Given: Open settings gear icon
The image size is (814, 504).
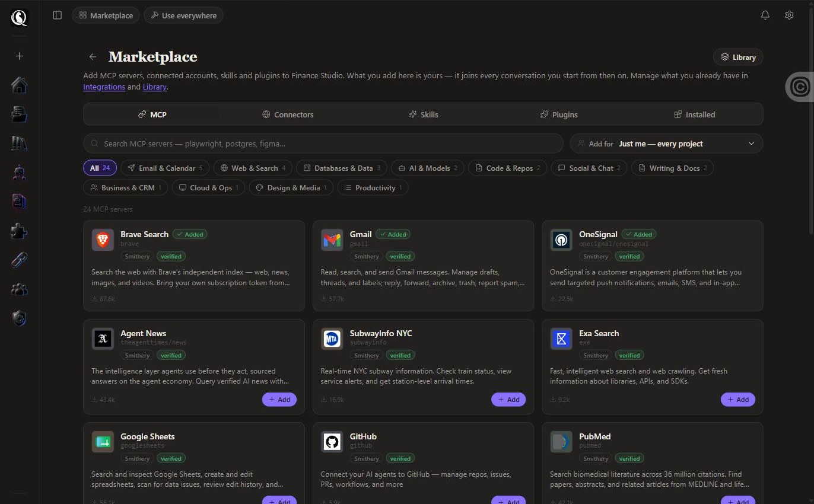Looking at the screenshot, I should tap(789, 15).
